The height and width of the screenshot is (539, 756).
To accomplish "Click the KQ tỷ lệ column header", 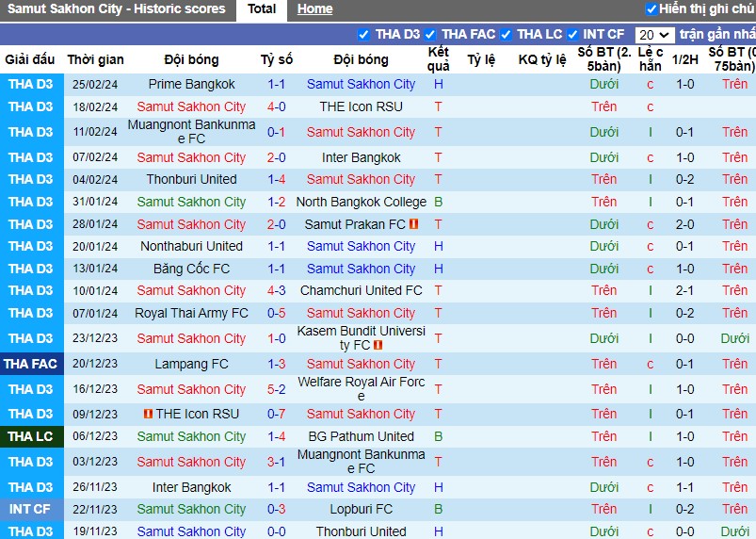I will (x=542, y=59).
